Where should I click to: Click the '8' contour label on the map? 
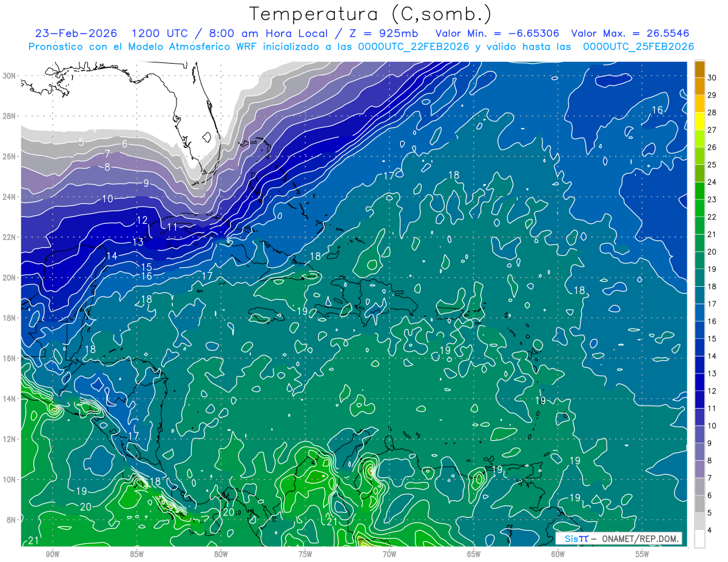click(107, 167)
